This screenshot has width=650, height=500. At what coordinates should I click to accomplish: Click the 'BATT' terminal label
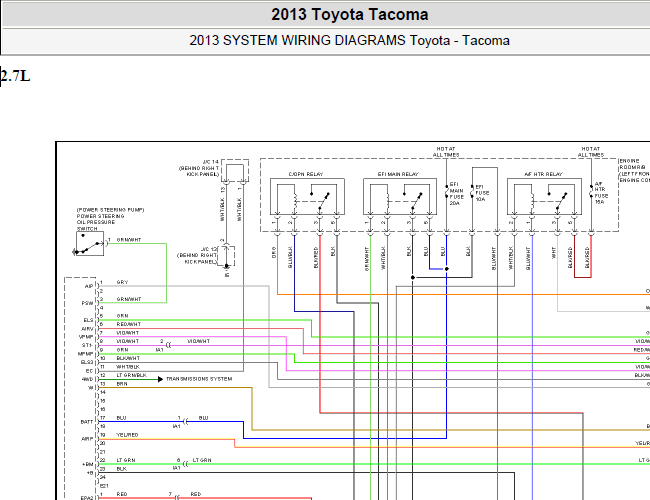click(x=87, y=422)
